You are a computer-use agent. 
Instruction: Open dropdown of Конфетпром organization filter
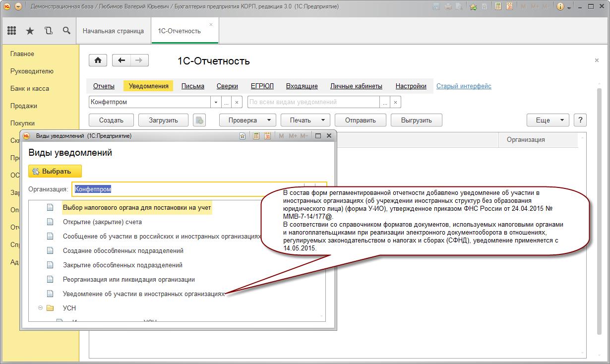tap(216, 102)
